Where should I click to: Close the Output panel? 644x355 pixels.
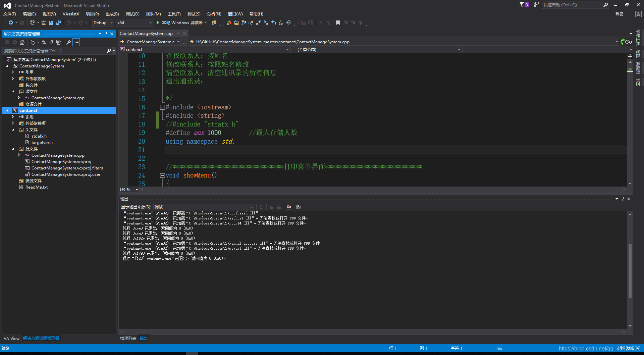(629, 199)
